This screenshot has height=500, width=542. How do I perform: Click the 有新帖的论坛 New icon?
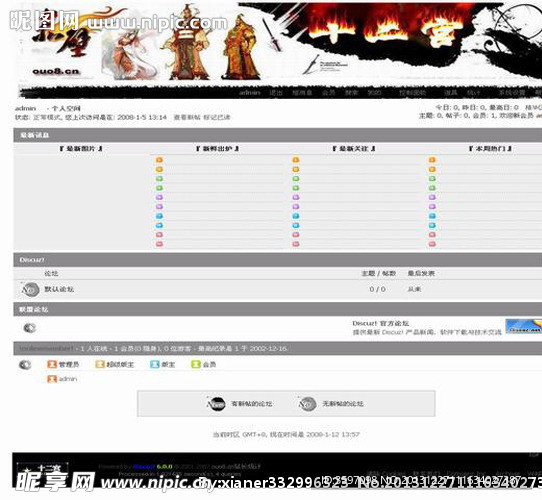pyautogui.click(x=216, y=404)
